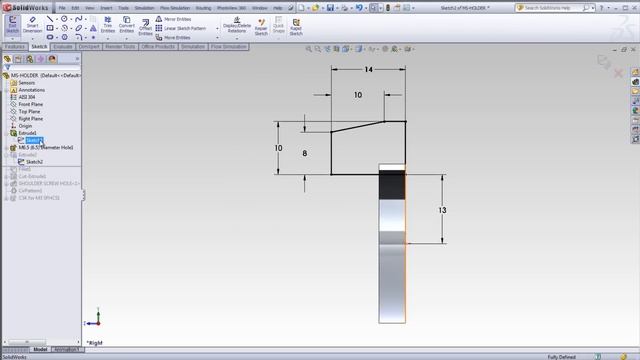The height and width of the screenshot is (360, 640).
Task: Select Extrude1 in the feature tree
Action: [27, 133]
